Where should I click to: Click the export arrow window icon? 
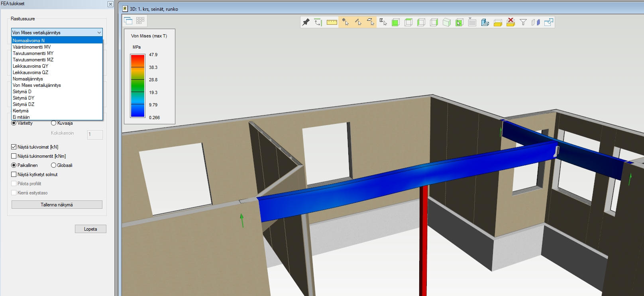tap(549, 22)
